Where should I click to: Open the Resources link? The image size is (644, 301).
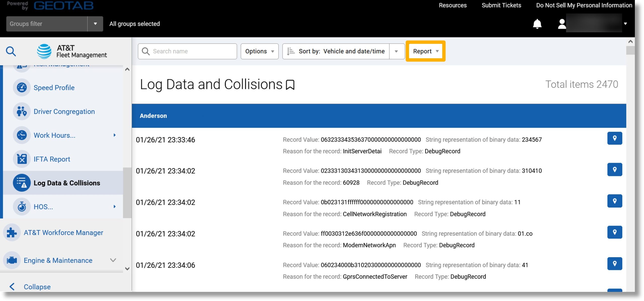coord(453,5)
